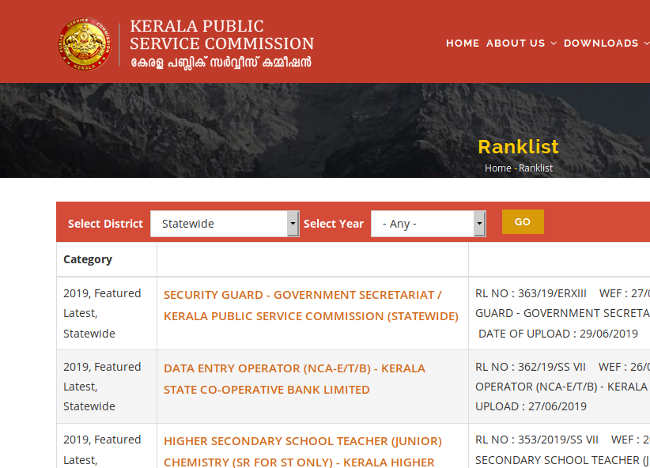Follow the Home breadcrumb link
The width and height of the screenshot is (650, 468).
pos(498,168)
